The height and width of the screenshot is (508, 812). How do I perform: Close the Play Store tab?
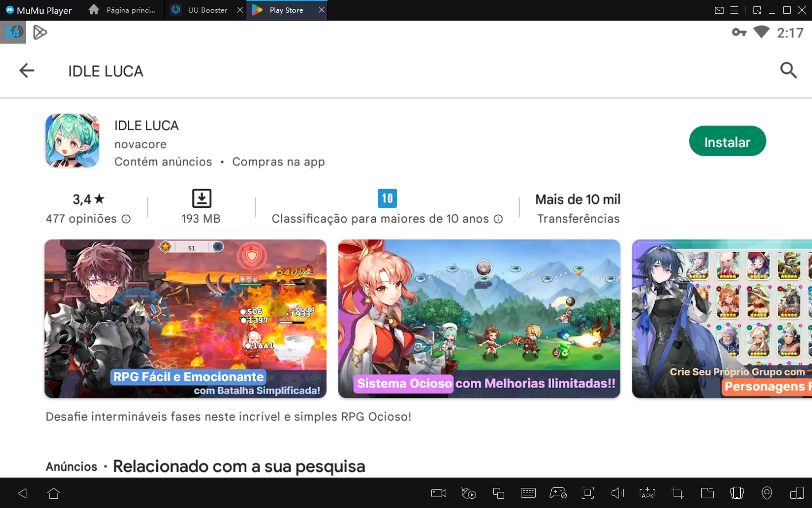pyautogui.click(x=322, y=10)
